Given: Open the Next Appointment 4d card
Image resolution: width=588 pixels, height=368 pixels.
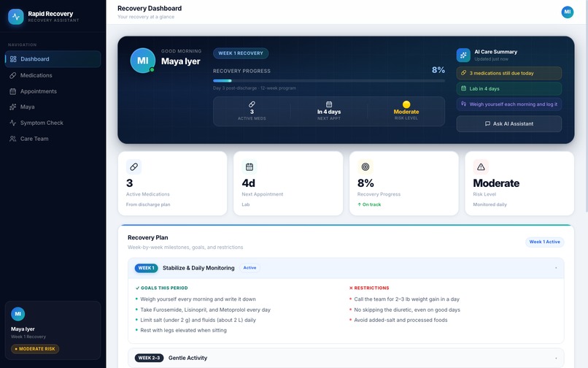Looking at the screenshot, I should click(x=288, y=183).
